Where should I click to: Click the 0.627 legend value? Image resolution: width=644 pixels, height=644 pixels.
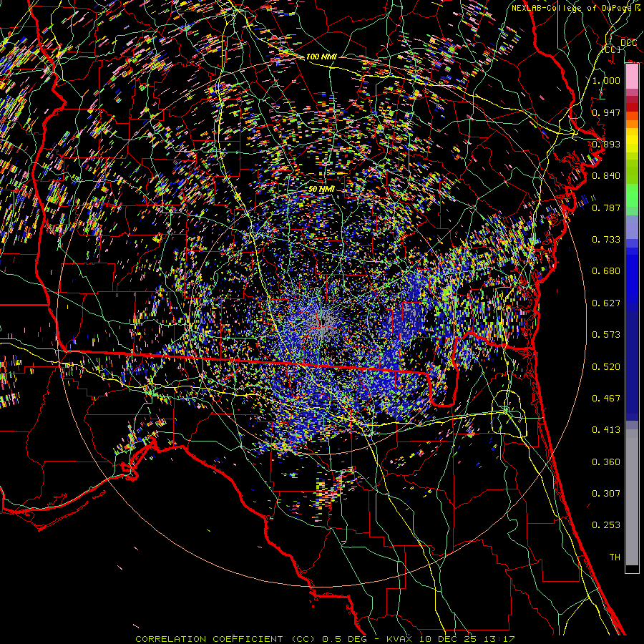coord(606,303)
